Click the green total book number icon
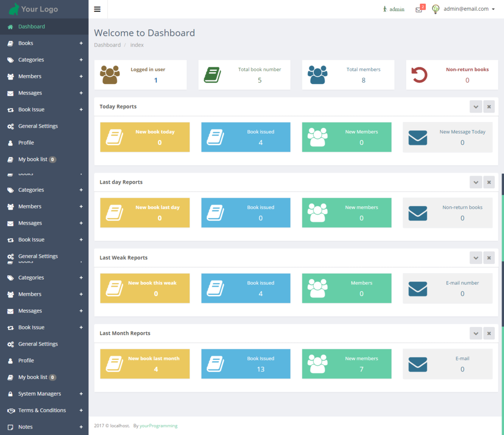 click(212, 75)
